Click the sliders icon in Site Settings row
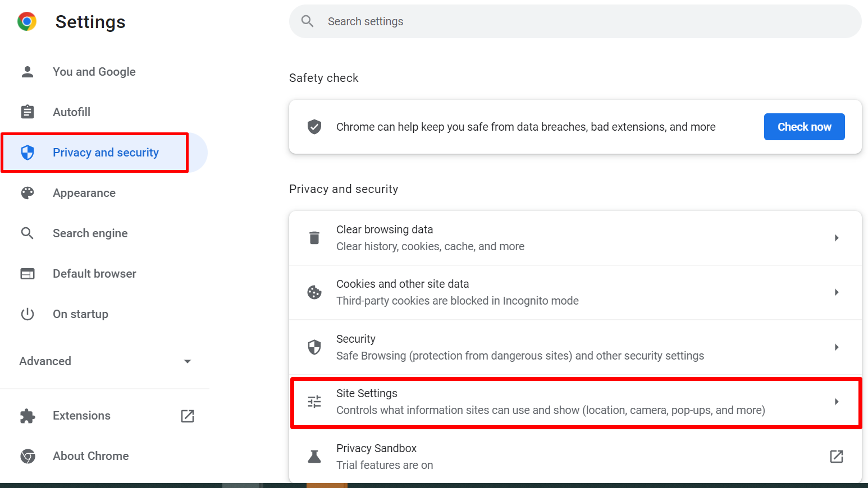 (314, 402)
